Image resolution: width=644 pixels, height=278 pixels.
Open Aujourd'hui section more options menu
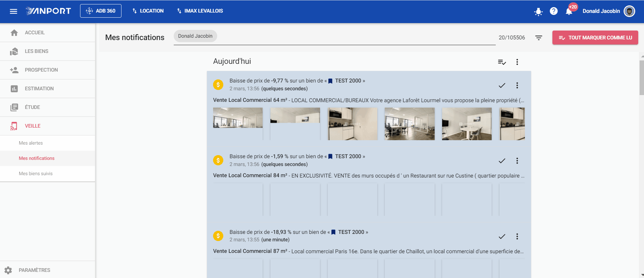tap(517, 62)
